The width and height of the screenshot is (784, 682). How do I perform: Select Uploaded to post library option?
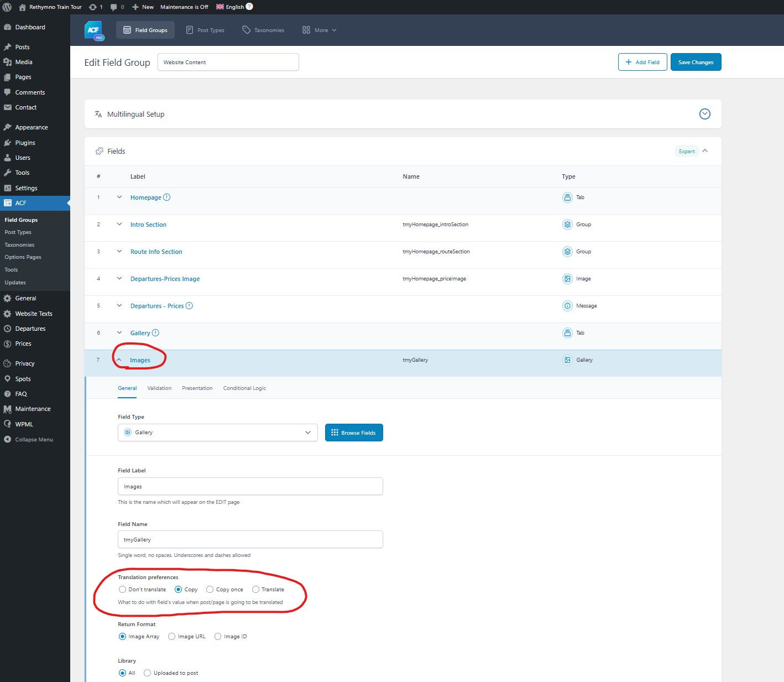click(x=147, y=673)
